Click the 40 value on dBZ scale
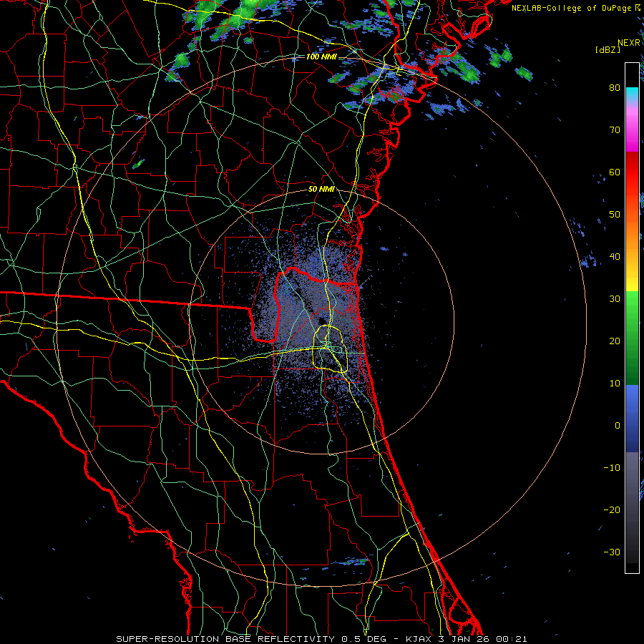 [615, 257]
